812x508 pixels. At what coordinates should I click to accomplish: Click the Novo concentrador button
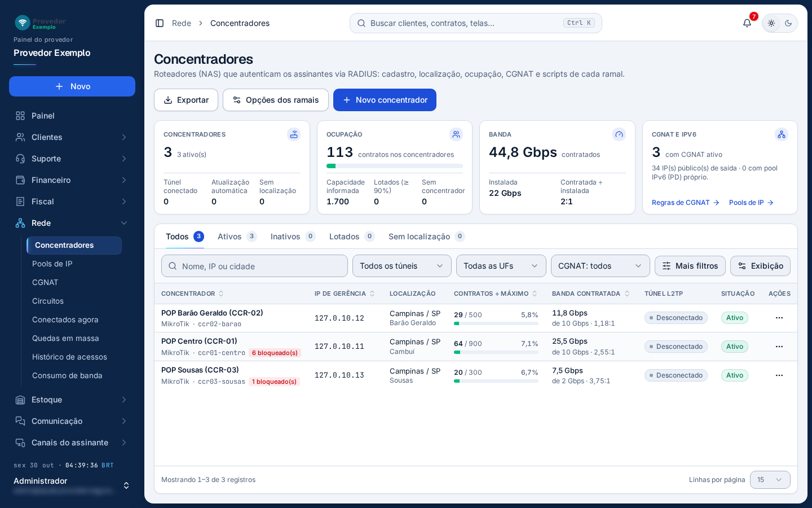385,100
